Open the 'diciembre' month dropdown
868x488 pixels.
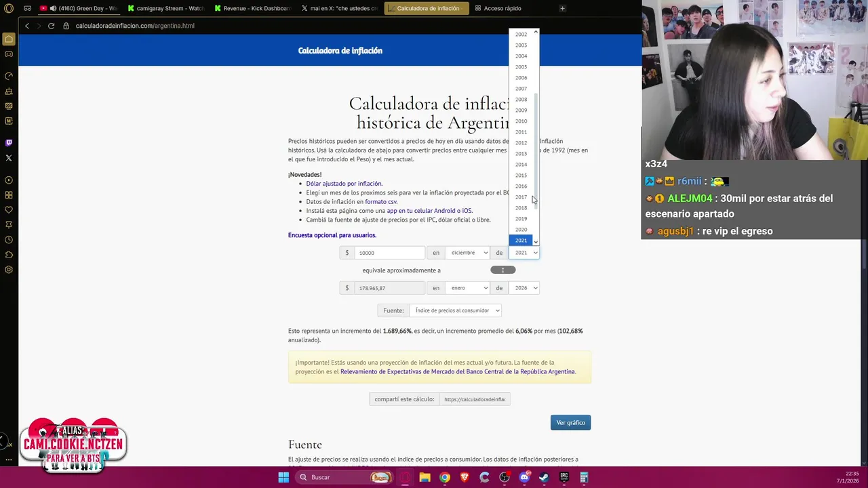tap(467, 253)
